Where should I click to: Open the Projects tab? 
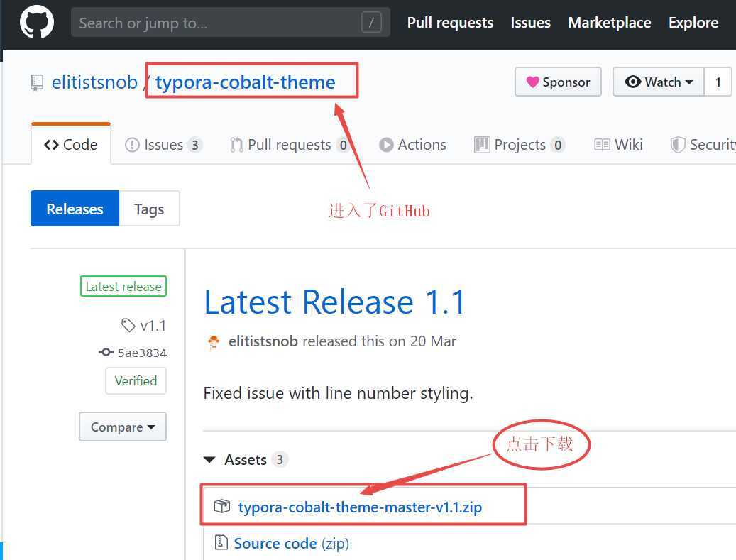(519, 145)
